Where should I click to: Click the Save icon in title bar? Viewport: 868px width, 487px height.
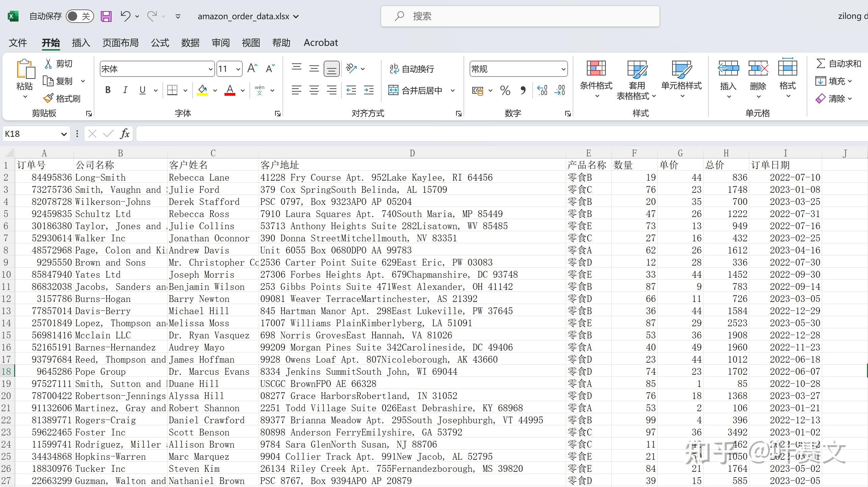click(106, 16)
